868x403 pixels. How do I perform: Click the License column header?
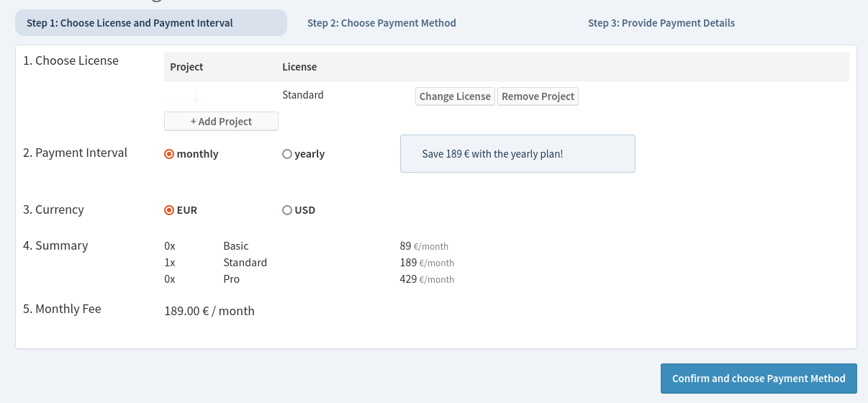coord(299,67)
